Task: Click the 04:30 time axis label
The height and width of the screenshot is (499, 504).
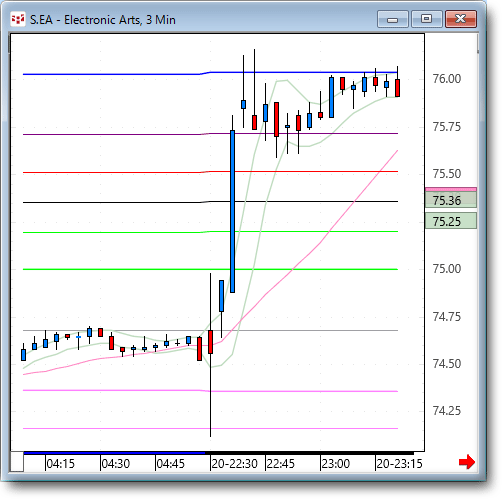Action: (115, 463)
